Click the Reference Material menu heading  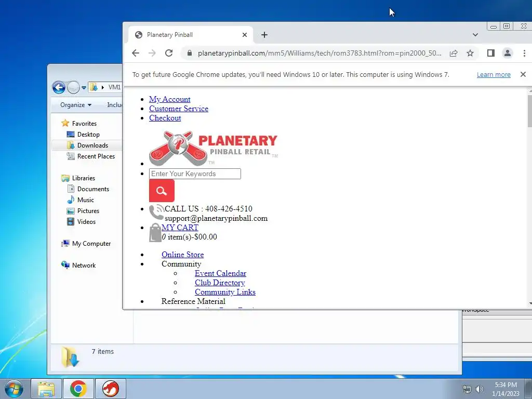click(193, 301)
